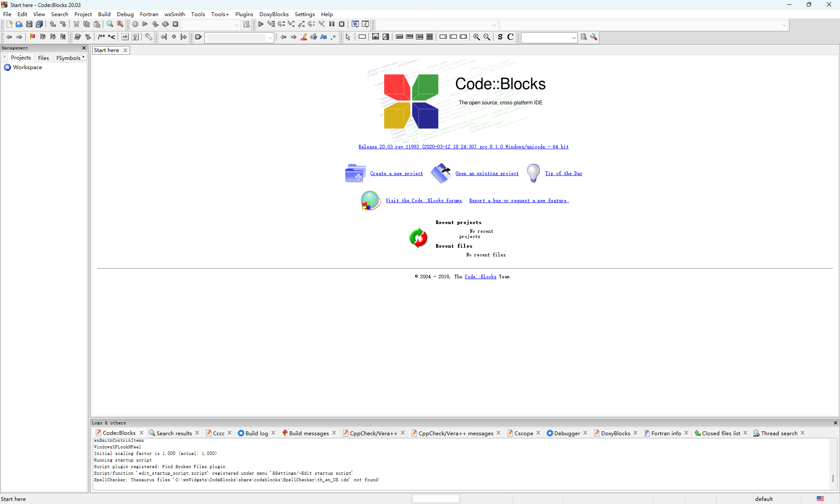This screenshot has width=840, height=504.
Task: Click the bold C toolbar icon
Action: pyautogui.click(x=510, y=37)
